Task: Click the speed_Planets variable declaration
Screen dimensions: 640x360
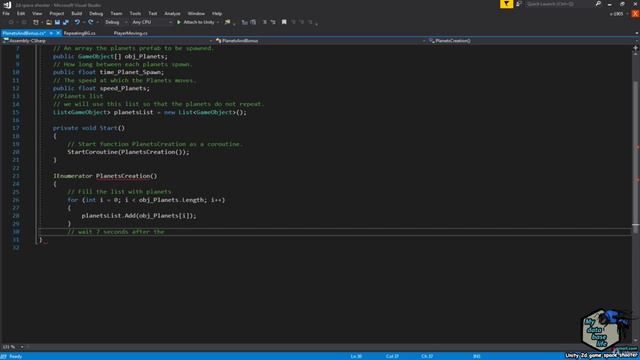Action: point(124,88)
